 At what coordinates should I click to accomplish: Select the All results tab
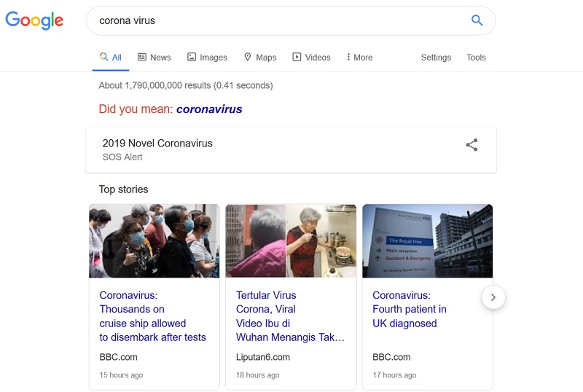[x=111, y=58]
